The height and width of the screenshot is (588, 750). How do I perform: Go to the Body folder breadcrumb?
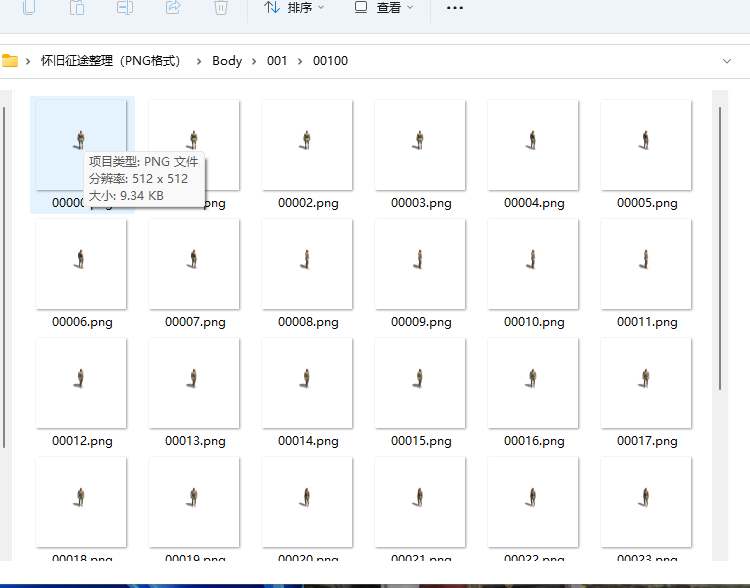click(227, 61)
